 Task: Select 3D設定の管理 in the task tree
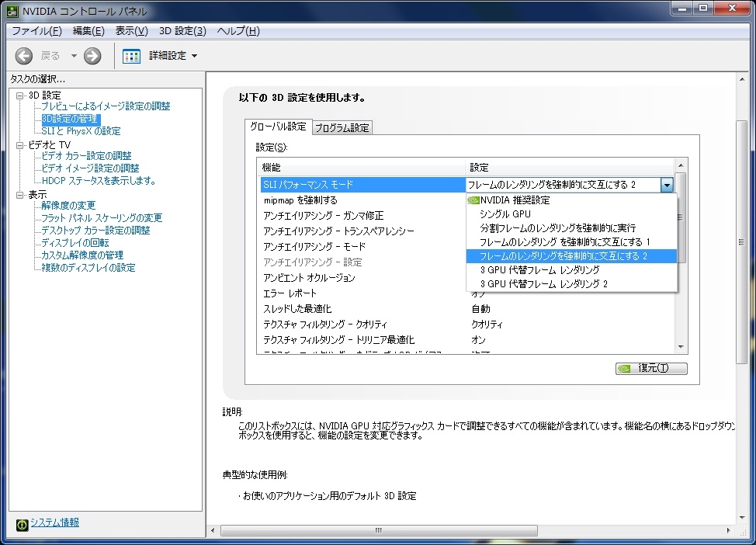pos(70,119)
